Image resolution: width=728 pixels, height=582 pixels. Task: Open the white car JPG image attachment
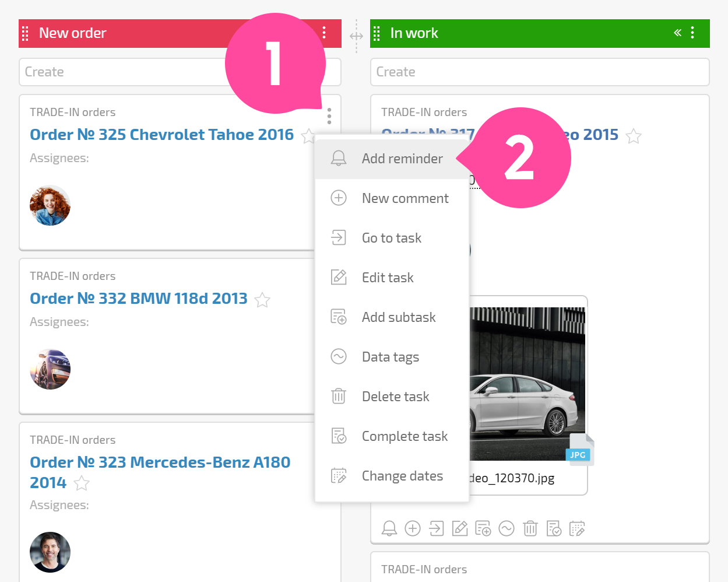[527, 384]
